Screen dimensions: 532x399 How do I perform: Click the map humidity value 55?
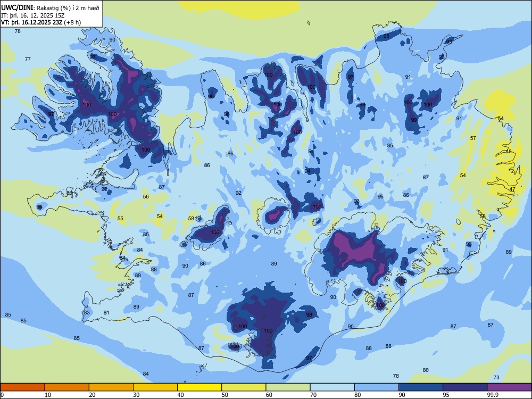coord(120,219)
